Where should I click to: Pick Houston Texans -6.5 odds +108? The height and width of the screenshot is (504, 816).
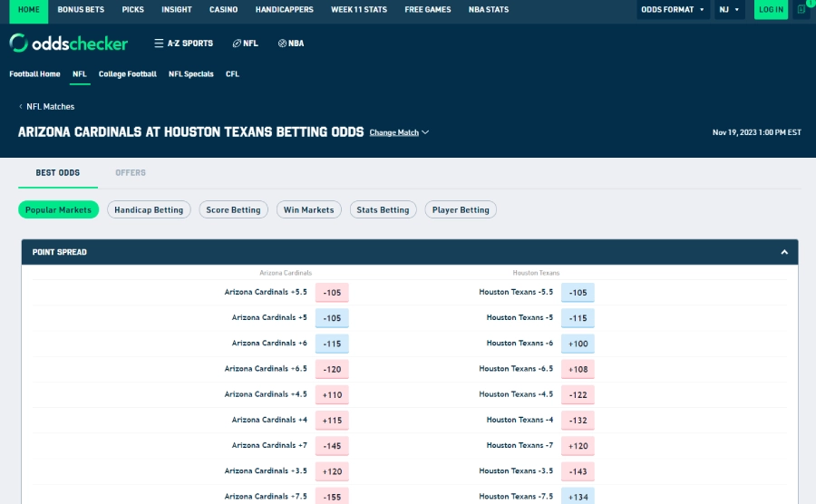click(x=578, y=369)
